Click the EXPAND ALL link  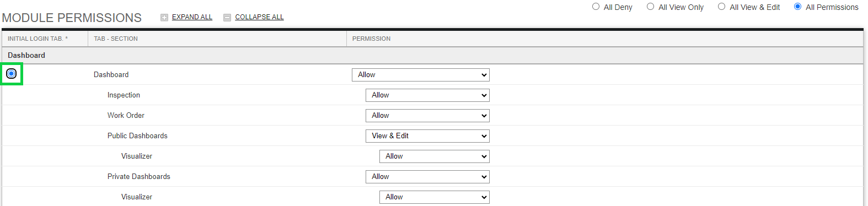tap(192, 17)
